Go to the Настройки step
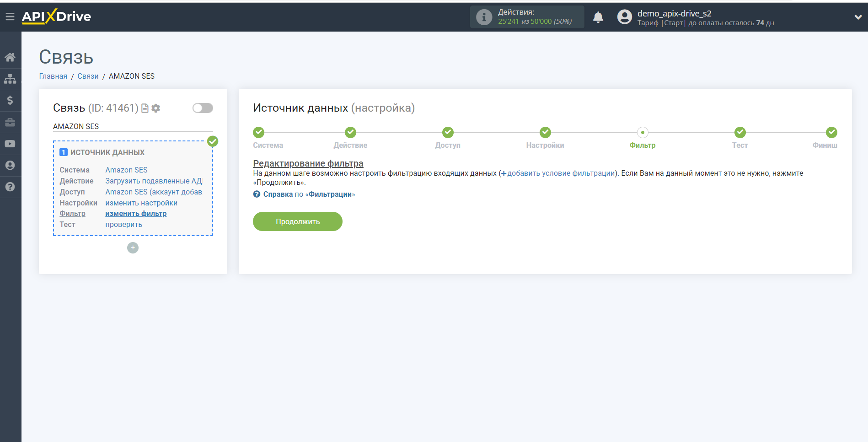The width and height of the screenshot is (868, 442). click(x=545, y=132)
